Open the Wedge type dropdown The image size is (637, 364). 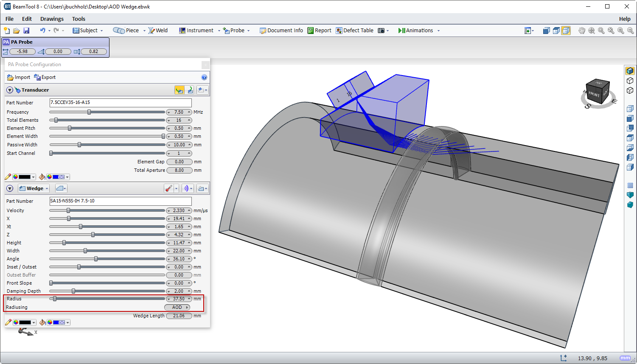(34, 188)
